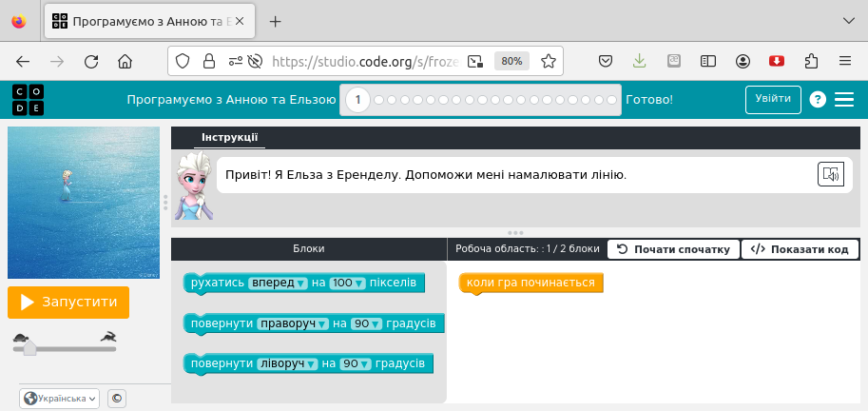The width and height of the screenshot is (868, 411).
Task: Click 'Показати код' button
Action: 800,249
